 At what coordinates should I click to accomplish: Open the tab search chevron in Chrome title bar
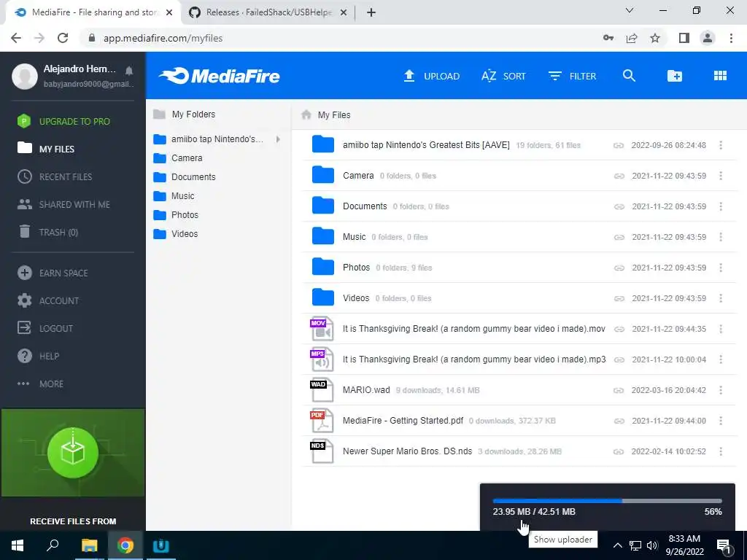click(x=630, y=10)
